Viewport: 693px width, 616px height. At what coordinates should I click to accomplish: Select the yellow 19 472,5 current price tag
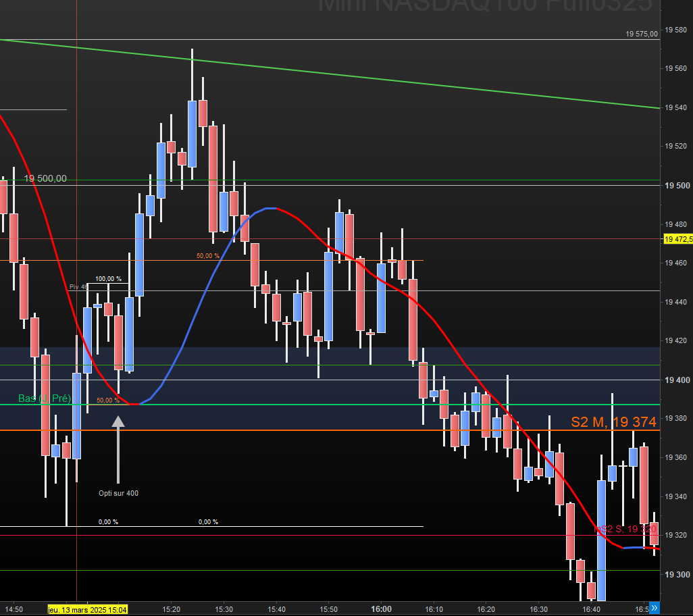[678, 239]
